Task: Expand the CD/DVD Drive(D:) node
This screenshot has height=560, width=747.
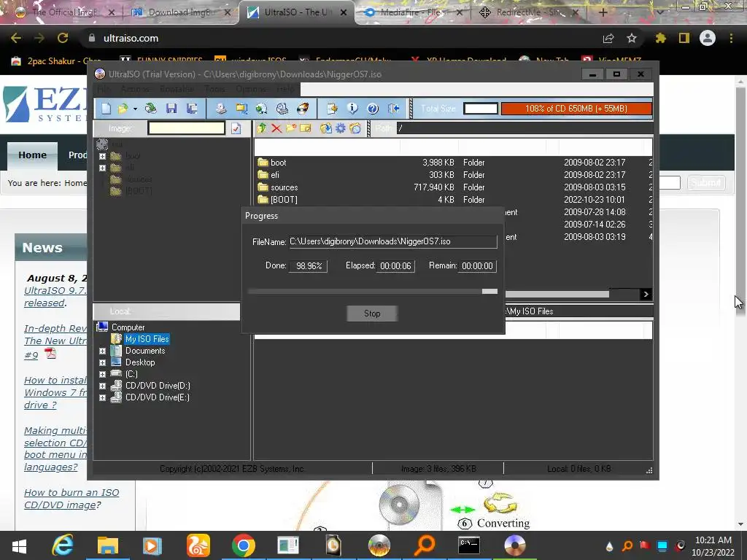Action: 102,386
